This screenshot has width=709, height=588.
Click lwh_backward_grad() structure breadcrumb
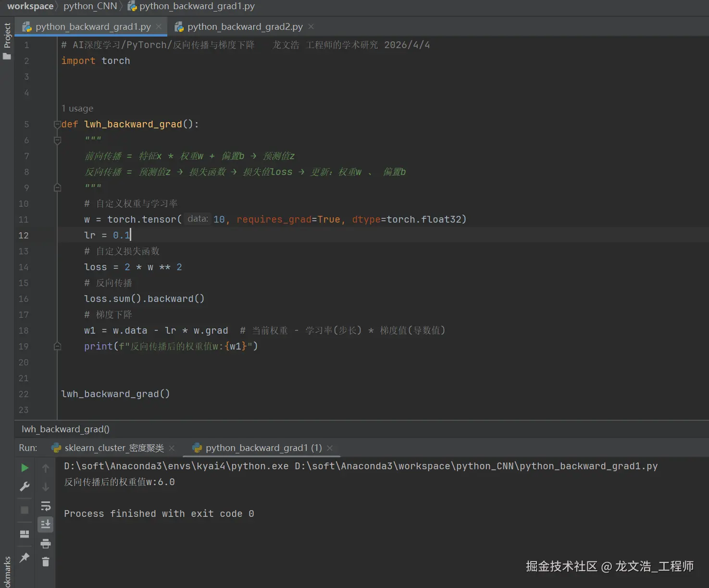pyautogui.click(x=65, y=429)
